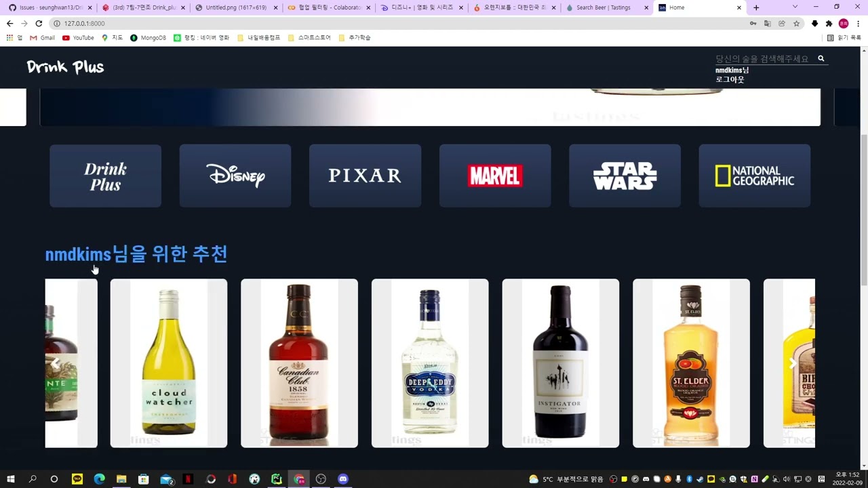Open the St. Elder liqueur card
868x488 pixels.
click(691, 363)
